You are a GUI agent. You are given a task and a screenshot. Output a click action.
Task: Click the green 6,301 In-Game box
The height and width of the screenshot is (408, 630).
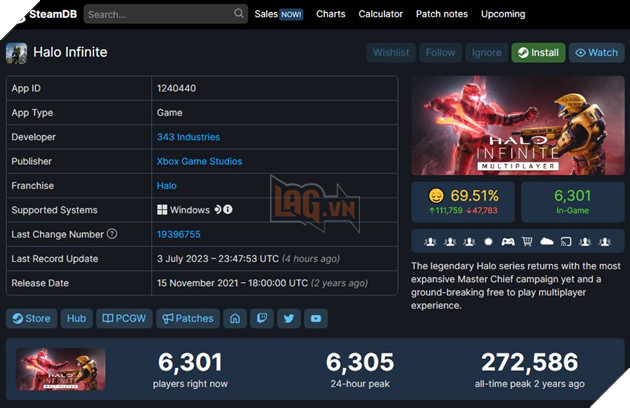coord(573,202)
